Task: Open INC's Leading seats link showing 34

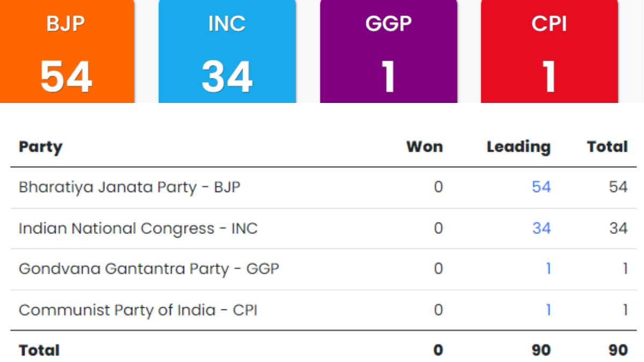Action: [541, 228]
